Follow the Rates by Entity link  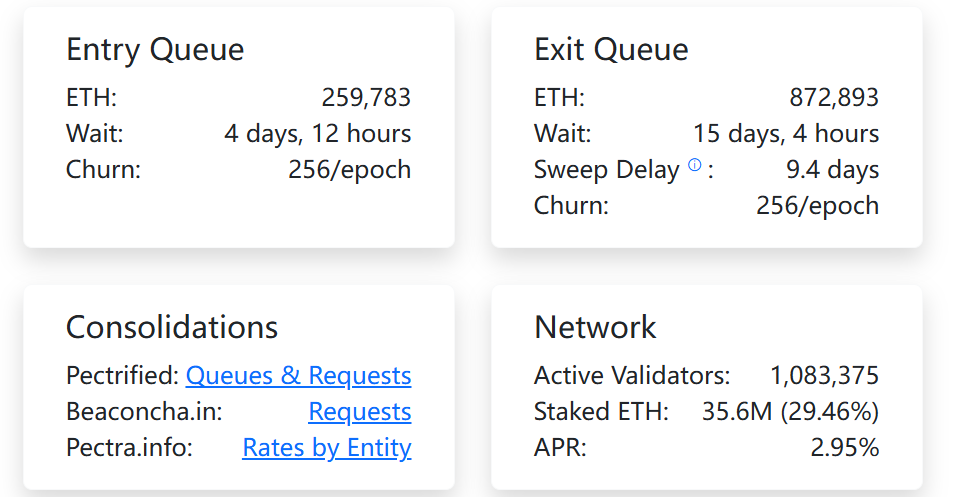click(x=326, y=448)
